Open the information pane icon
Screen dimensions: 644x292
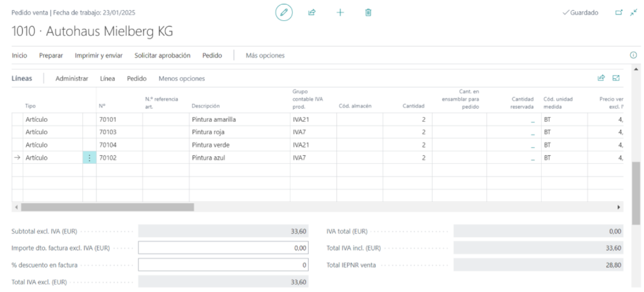tap(633, 55)
